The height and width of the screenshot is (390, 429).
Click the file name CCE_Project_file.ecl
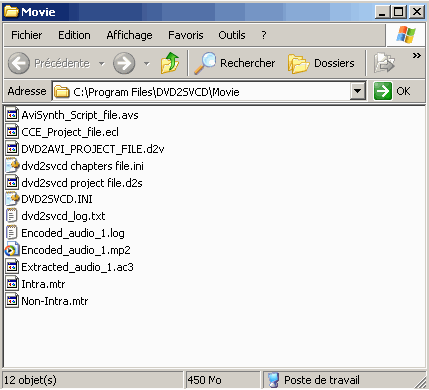(x=70, y=132)
